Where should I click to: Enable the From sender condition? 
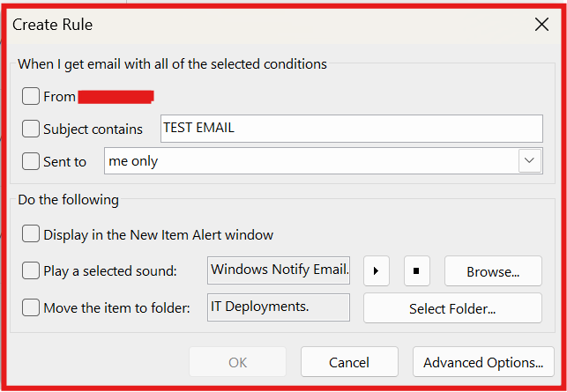[30, 97]
